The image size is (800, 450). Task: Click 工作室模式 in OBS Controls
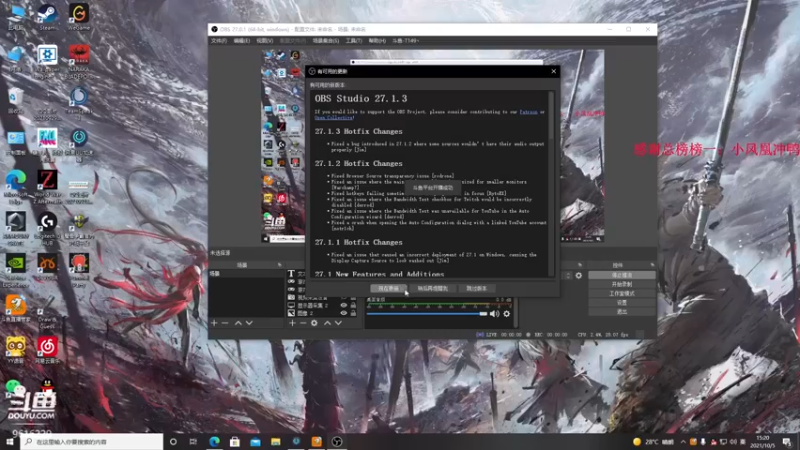621,293
